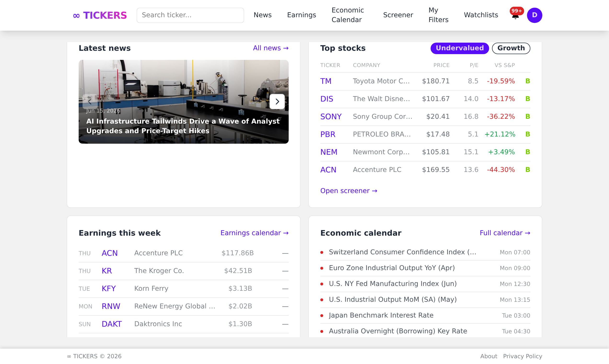The width and height of the screenshot is (609, 364).
Task: Open the ACN ticker in Top stocks
Action: (x=328, y=170)
